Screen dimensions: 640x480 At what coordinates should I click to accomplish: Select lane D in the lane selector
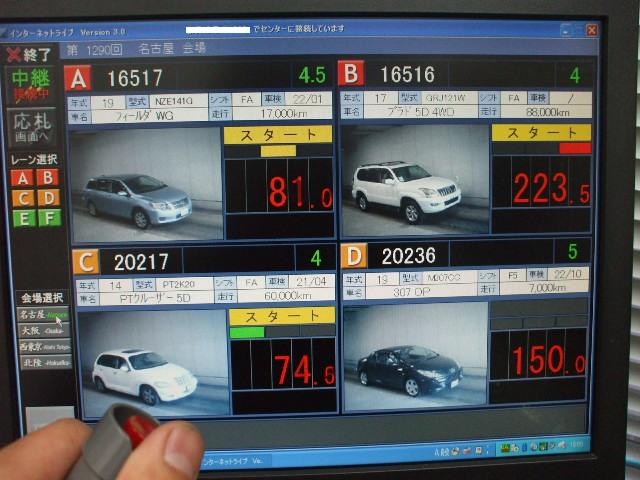tap(48, 197)
